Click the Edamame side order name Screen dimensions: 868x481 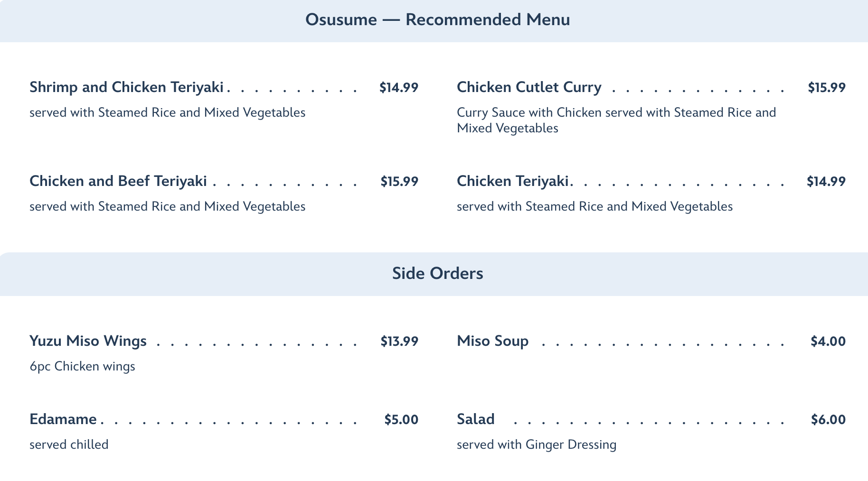point(63,419)
